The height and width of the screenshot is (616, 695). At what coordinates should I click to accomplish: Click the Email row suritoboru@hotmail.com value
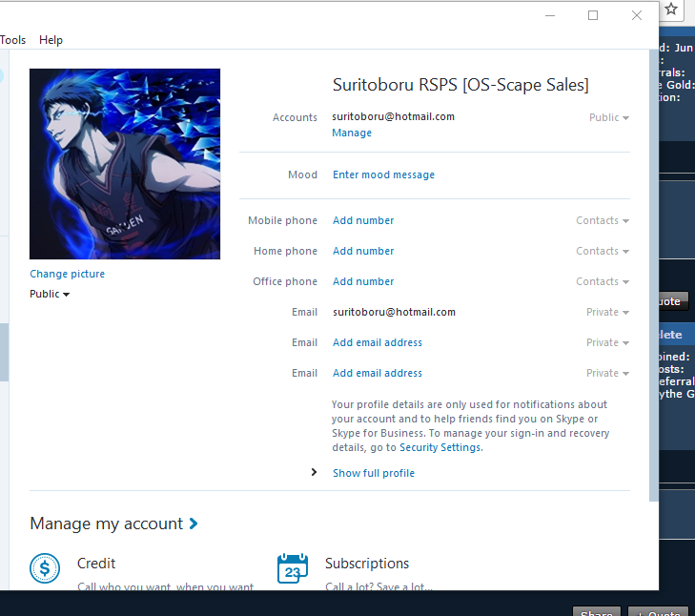click(x=394, y=312)
